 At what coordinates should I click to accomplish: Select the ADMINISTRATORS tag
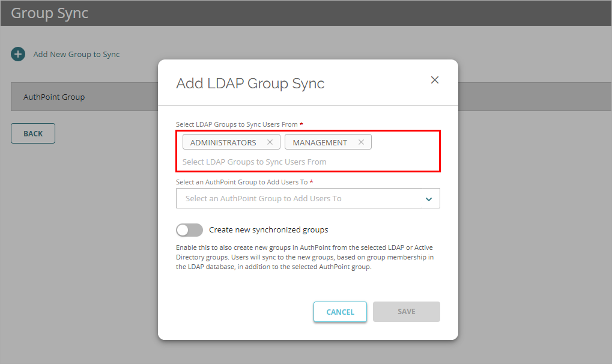tap(224, 142)
